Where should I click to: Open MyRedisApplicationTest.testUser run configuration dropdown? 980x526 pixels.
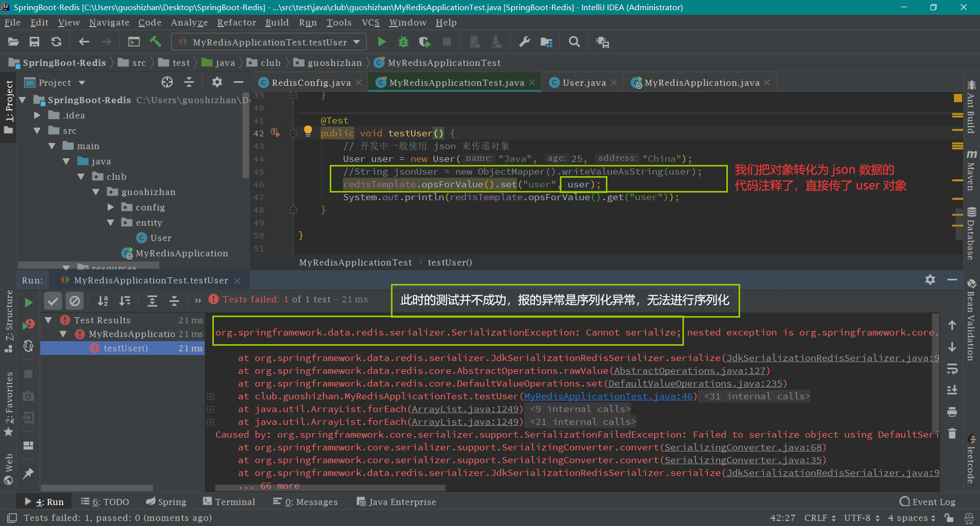tap(269, 42)
